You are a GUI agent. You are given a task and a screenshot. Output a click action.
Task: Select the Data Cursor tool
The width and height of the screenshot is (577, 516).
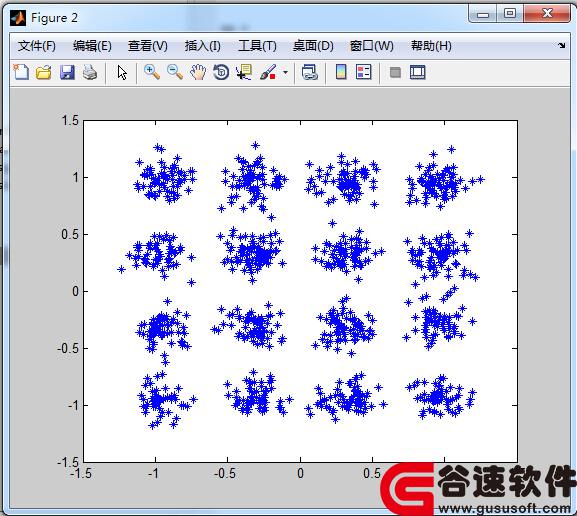tap(244, 72)
